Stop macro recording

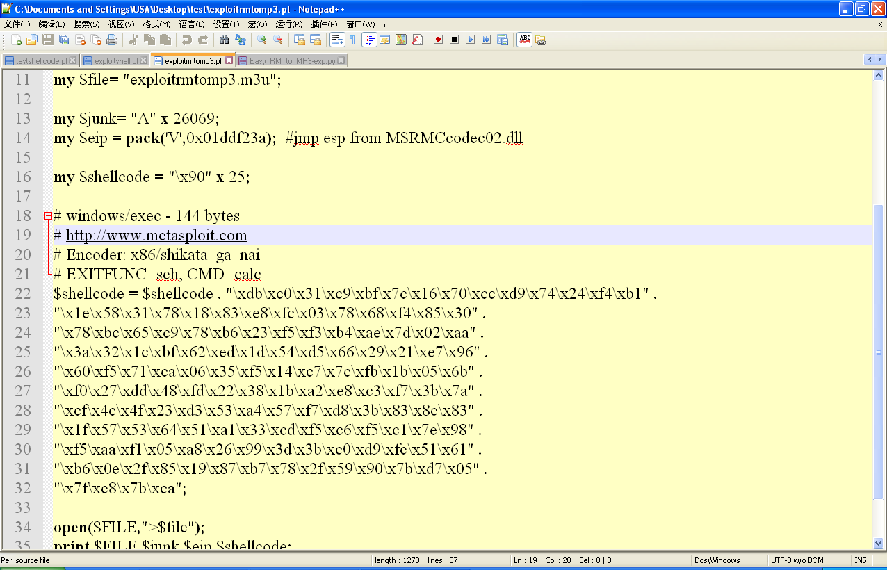tap(455, 40)
